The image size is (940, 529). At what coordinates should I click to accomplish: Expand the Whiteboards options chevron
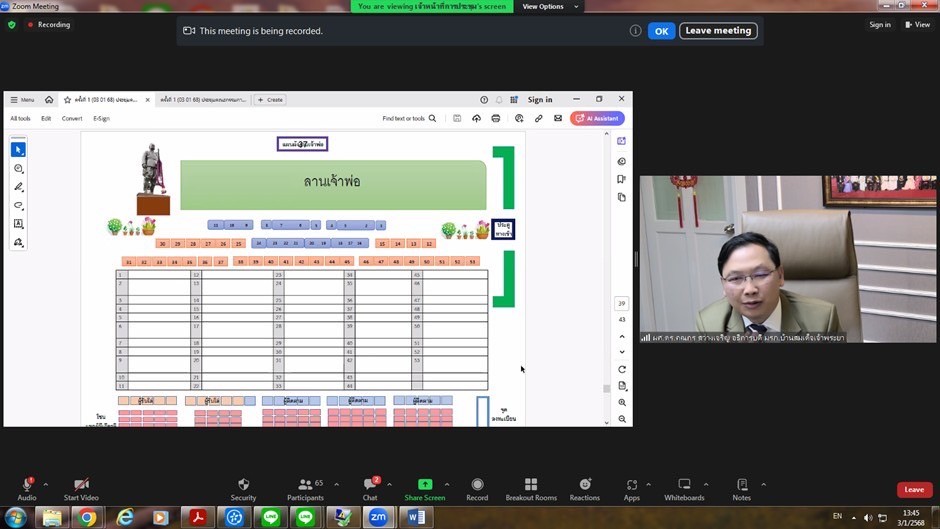click(706, 485)
